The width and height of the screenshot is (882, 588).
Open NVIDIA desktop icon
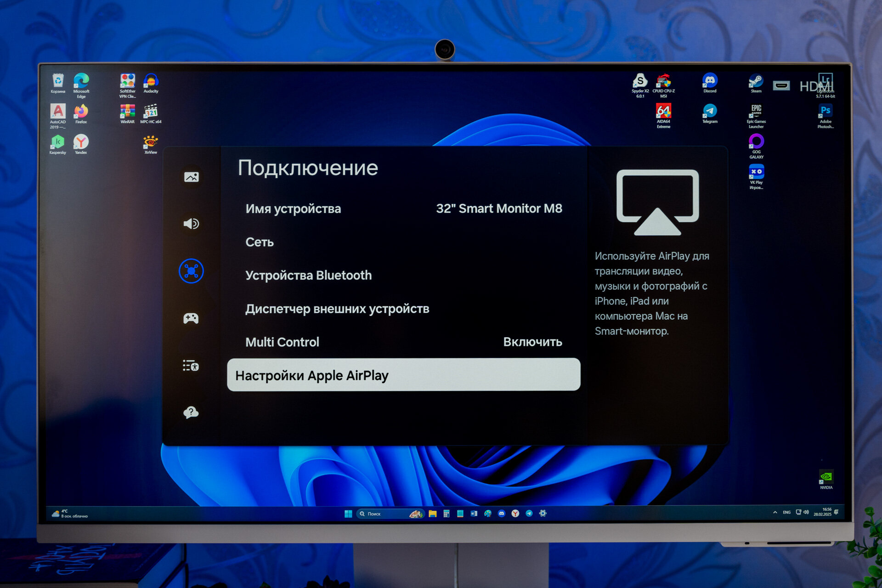(826, 480)
